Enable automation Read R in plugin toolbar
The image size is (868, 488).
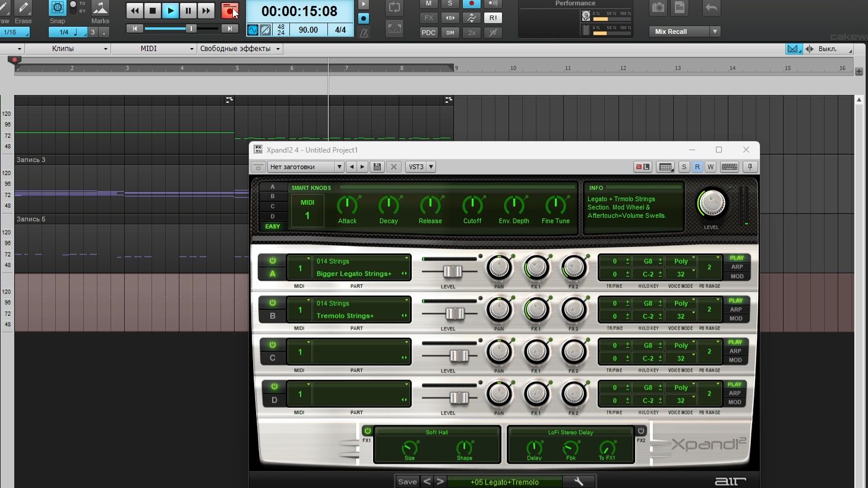click(697, 167)
